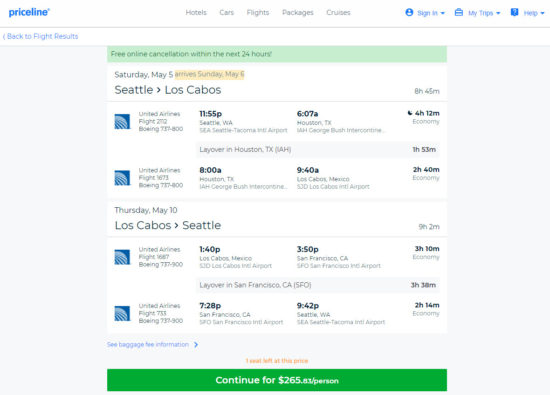550x395 pixels.
Task: Continue for $265.83 per person
Action: (277, 380)
